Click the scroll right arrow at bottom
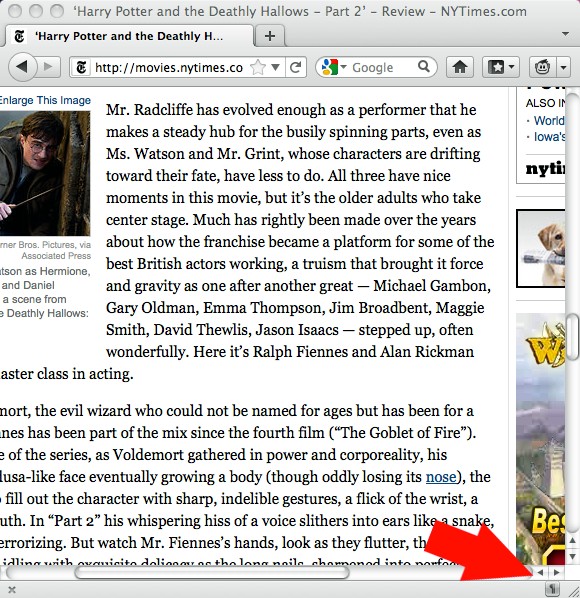 tap(556, 572)
